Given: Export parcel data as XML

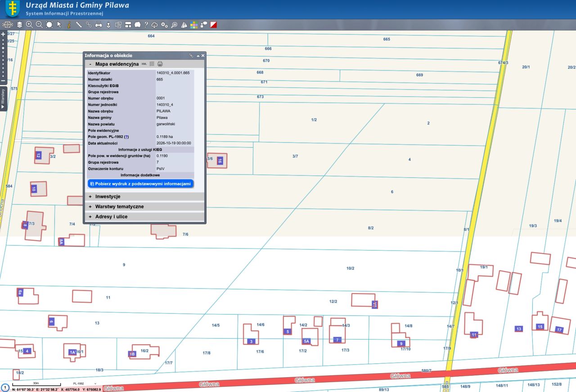Looking at the screenshot, I should [144, 64].
